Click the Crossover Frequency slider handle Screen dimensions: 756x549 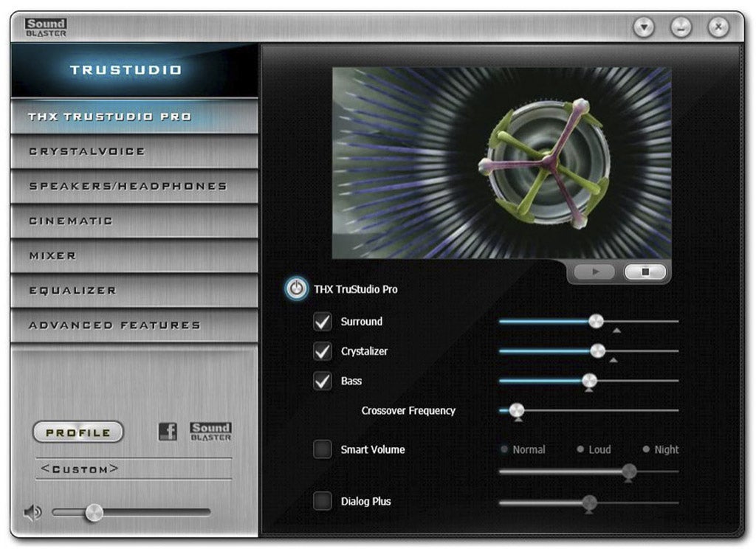pos(516,411)
